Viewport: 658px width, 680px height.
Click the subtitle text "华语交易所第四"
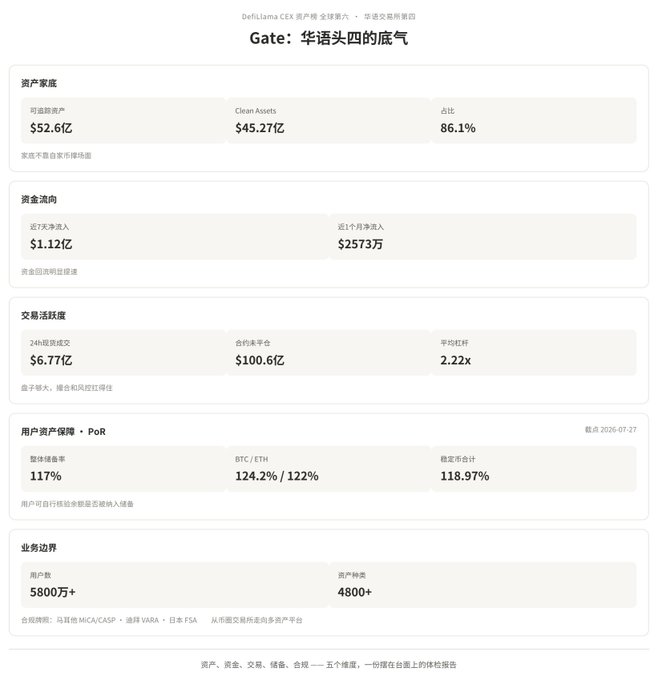390,16
